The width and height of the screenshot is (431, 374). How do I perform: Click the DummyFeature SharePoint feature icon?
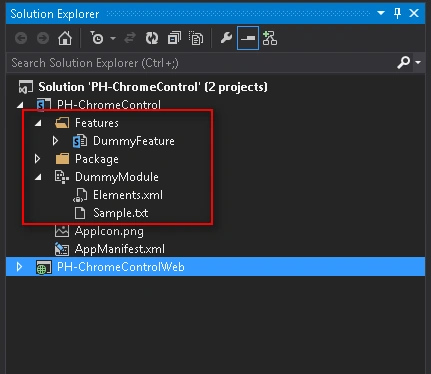tap(80, 141)
